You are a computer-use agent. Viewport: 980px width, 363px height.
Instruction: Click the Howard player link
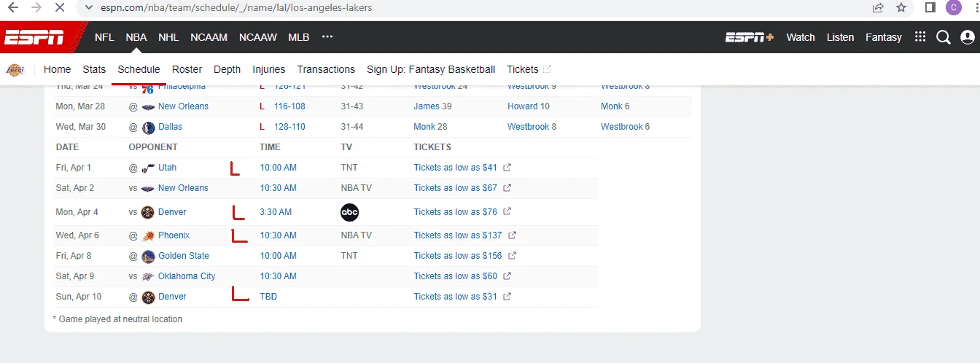point(522,106)
